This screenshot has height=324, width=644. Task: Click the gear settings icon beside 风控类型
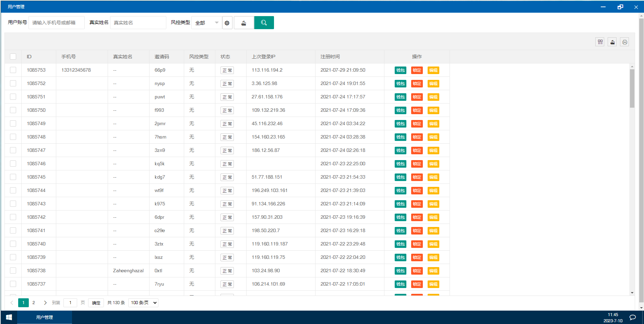pyautogui.click(x=227, y=23)
